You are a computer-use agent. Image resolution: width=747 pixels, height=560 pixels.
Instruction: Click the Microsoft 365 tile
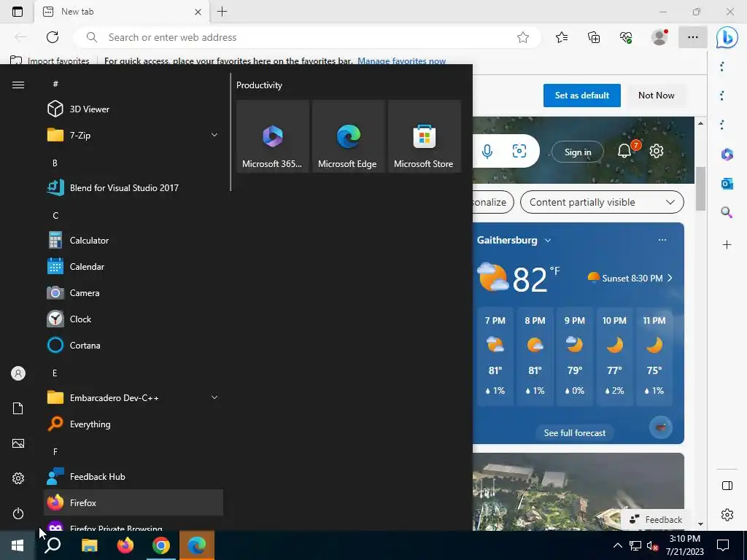[273, 136]
